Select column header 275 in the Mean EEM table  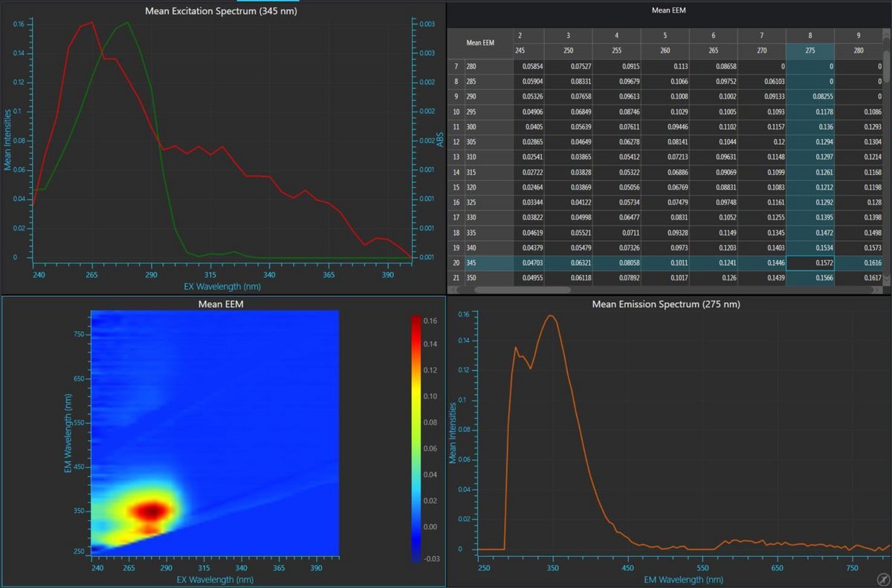click(810, 51)
